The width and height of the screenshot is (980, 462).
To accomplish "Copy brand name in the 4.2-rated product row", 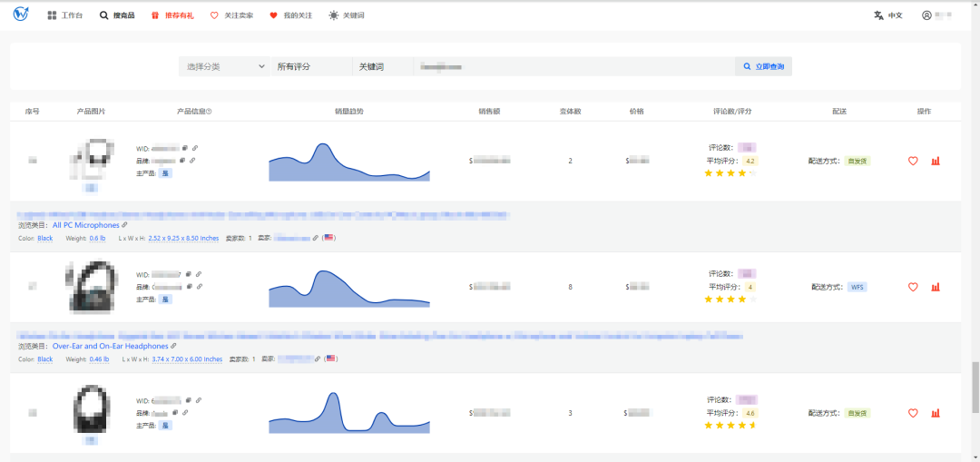I will 182,161.
